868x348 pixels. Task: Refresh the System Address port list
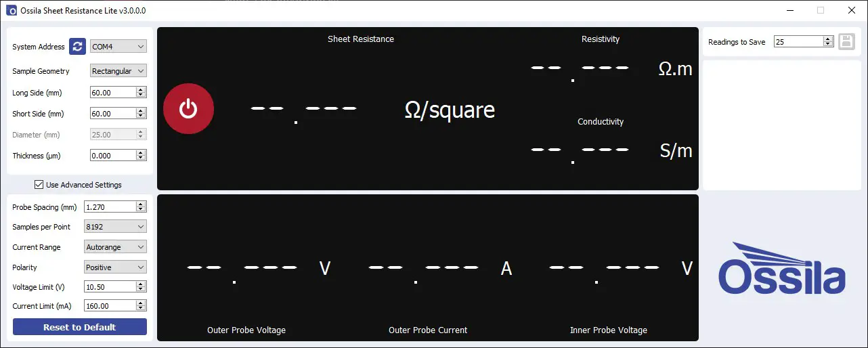[x=77, y=47]
